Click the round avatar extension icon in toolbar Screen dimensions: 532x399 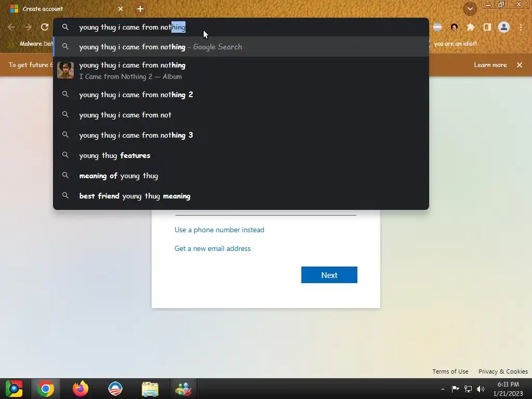pyautogui.click(x=454, y=27)
